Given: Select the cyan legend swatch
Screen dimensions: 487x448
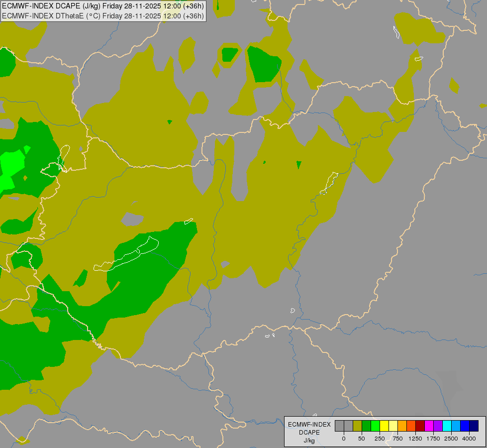Looking at the screenshot, I should 447,426.
